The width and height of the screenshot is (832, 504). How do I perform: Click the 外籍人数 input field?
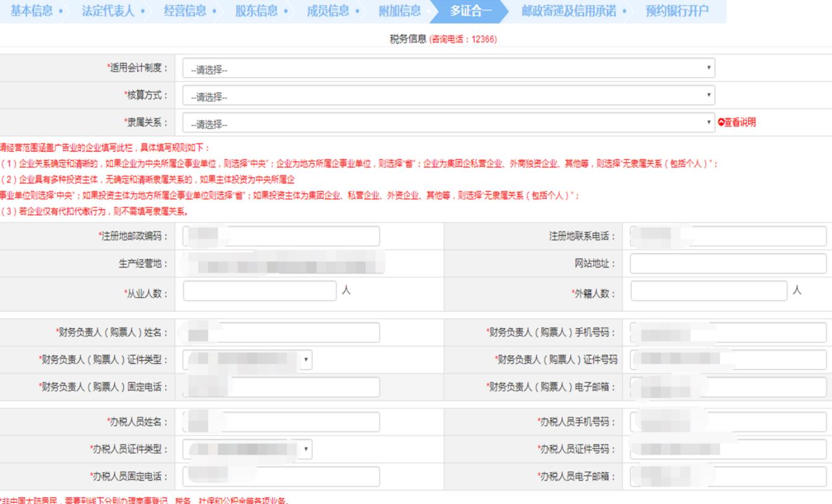coord(709,290)
